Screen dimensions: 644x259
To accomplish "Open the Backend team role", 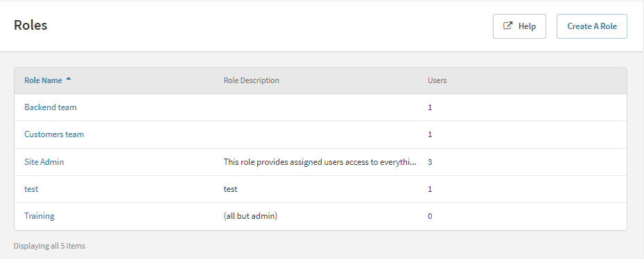I will (51, 107).
